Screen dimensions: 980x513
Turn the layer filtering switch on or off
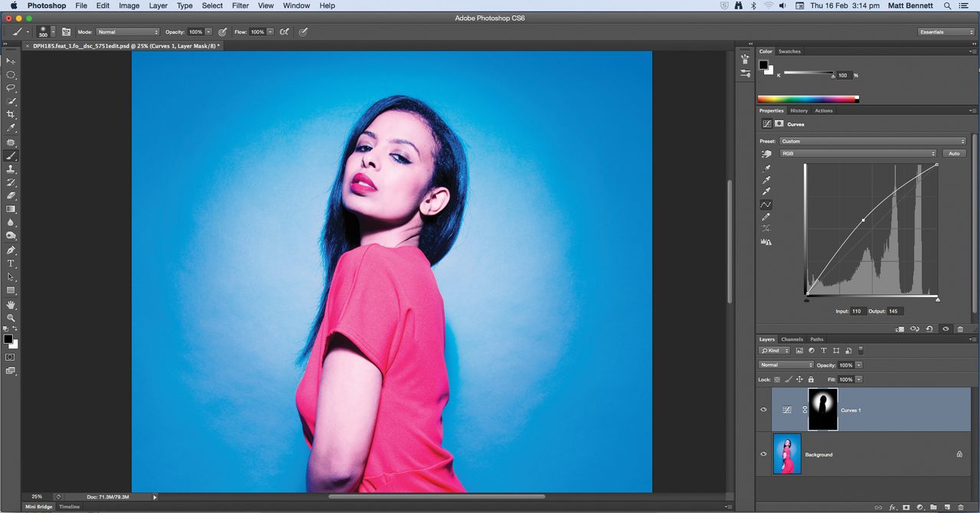(860, 351)
